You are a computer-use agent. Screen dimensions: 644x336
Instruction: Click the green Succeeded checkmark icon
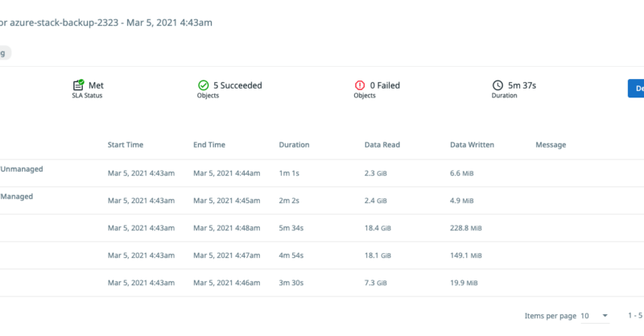tap(204, 85)
